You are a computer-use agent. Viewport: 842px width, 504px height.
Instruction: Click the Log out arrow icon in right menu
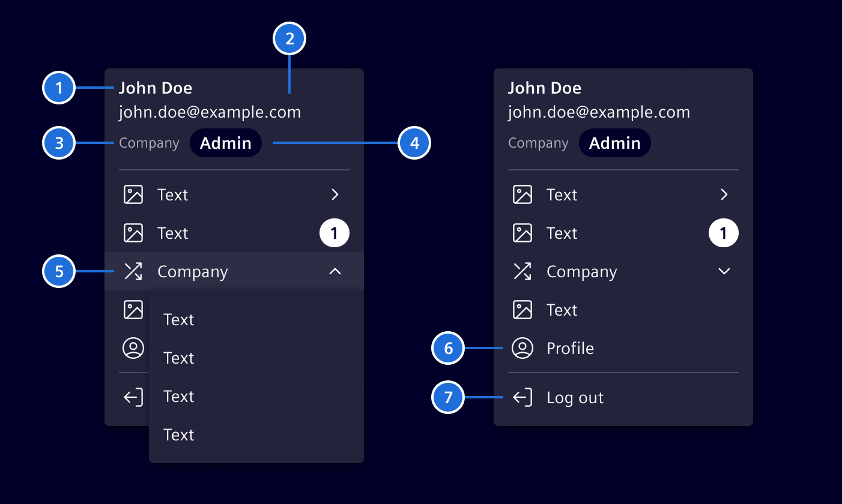(x=522, y=397)
